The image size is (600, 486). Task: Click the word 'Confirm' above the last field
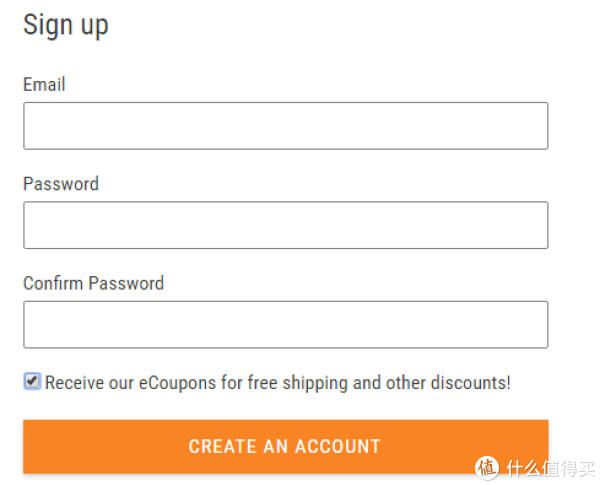53,283
